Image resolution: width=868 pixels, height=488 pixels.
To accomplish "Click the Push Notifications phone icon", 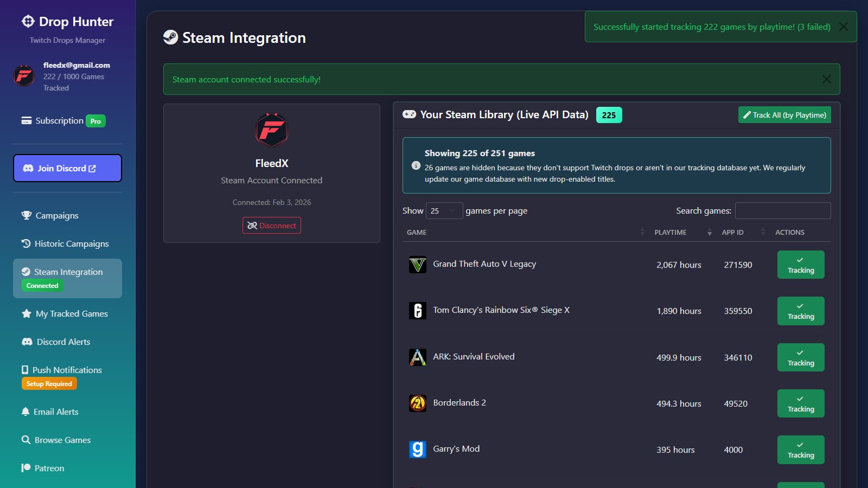I will pos(25,370).
